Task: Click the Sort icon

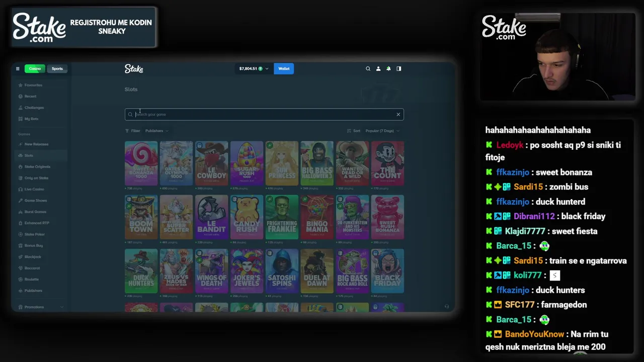Action: click(349, 131)
